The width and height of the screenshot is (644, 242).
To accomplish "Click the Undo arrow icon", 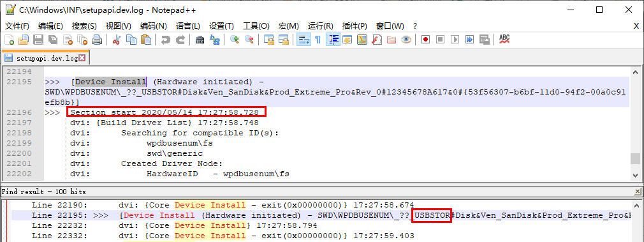I will coord(166,40).
